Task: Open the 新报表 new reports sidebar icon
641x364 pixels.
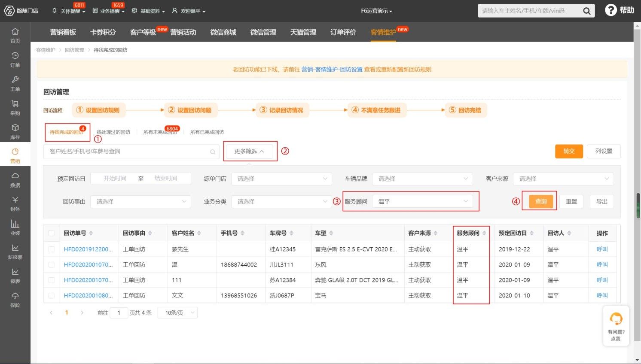Action: 15,252
